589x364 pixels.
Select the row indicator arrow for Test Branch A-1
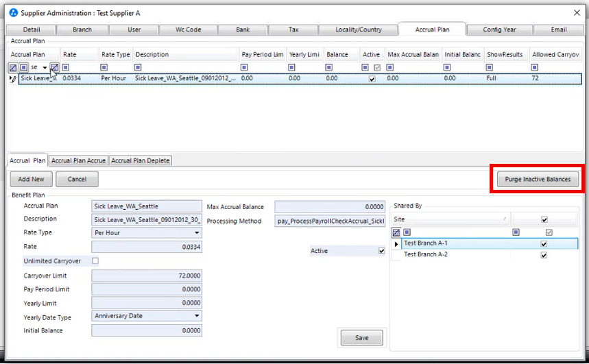[396, 244]
